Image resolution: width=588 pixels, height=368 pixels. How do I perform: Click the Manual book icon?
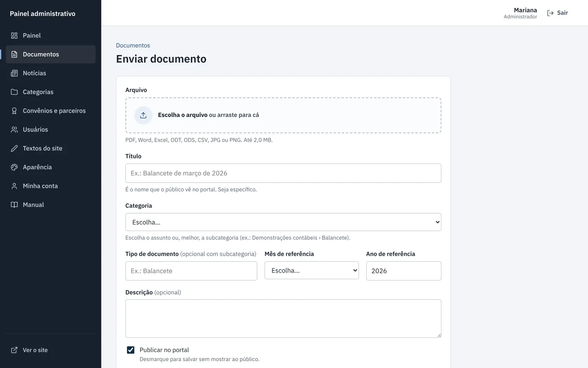pyautogui.click(x=14, y=205)
